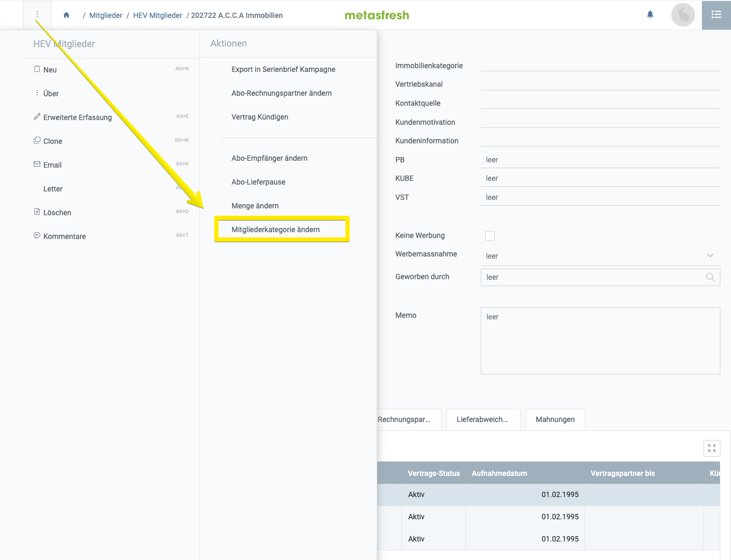Image resolution: width=731 pixels, height=560 pixels.
Task: Click the metasfresh logo
Action: click(x=377, y=15)
